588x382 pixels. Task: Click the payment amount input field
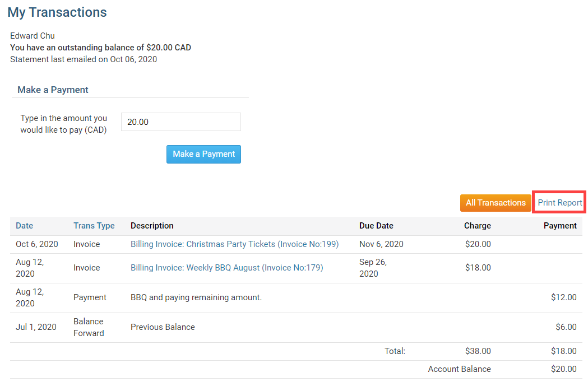180,122
